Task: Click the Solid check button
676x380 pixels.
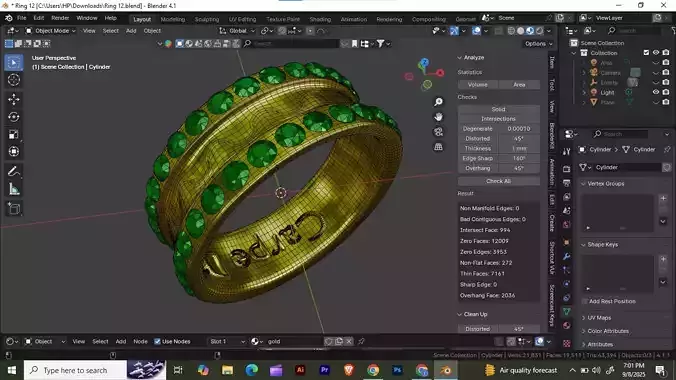Action: (499, 110)
